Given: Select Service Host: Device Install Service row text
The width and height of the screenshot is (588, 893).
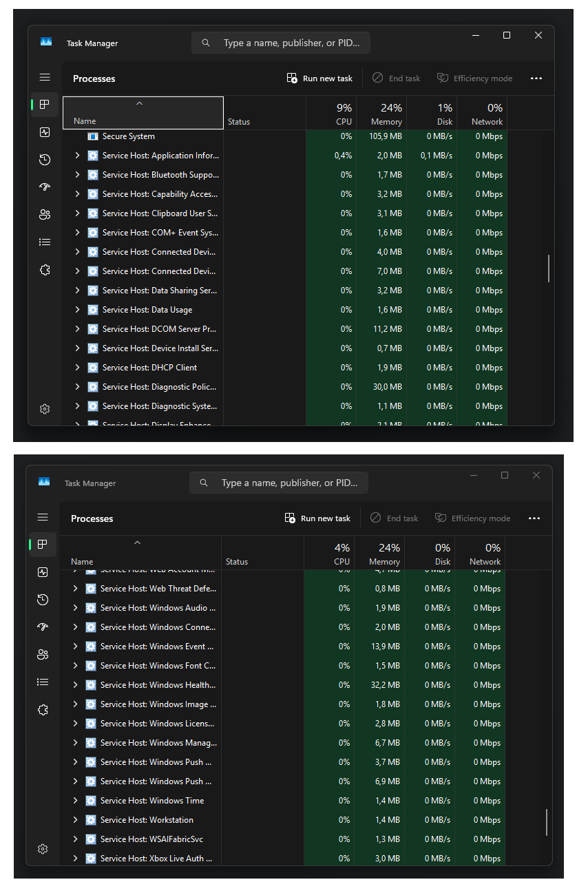Looking at the screenshot, I should (x=160, y=348).
